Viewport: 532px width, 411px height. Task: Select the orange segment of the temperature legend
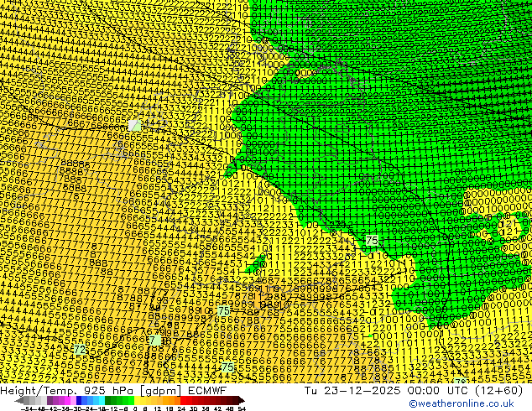tap(170, 400)
